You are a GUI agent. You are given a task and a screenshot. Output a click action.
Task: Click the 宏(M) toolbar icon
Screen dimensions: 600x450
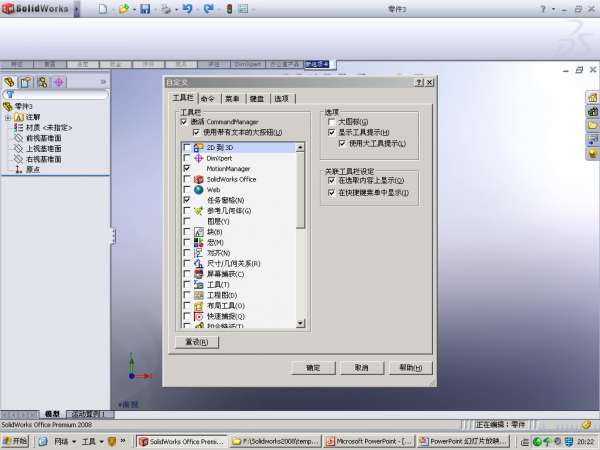[x=199, y=242]
